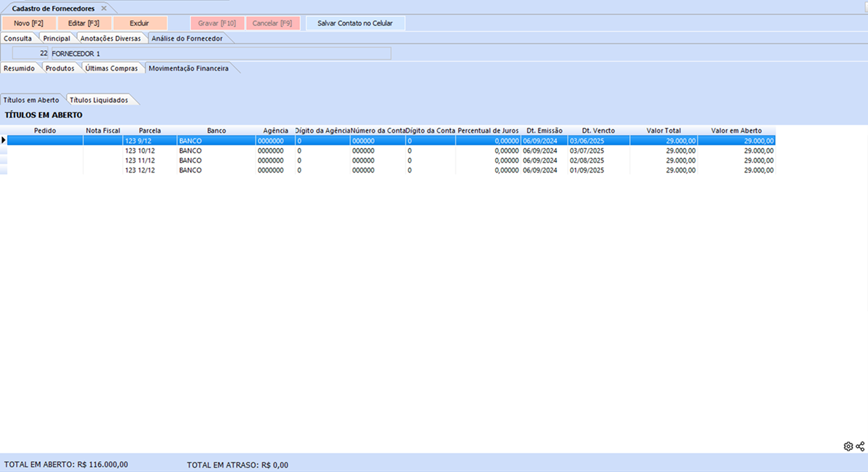
Task: Click the Agência column header
Action: click(276, 131)
